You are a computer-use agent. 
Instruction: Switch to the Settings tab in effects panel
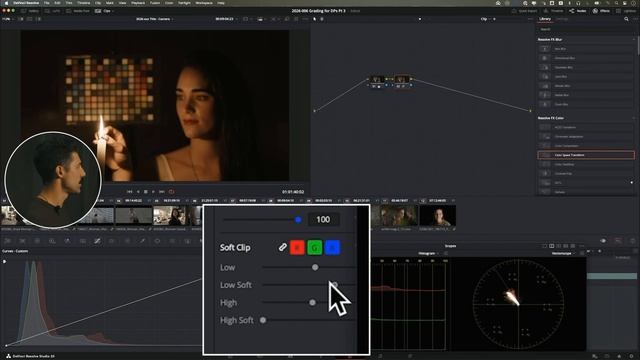coord(562,19)
